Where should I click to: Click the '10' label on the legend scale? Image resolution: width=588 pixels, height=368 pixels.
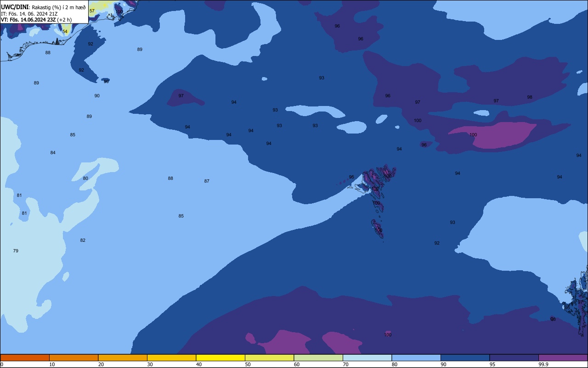click(52, 364)
